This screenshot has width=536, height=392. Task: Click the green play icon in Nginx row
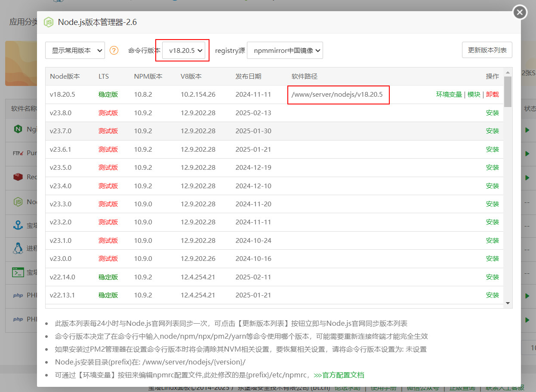pos(527,129)
